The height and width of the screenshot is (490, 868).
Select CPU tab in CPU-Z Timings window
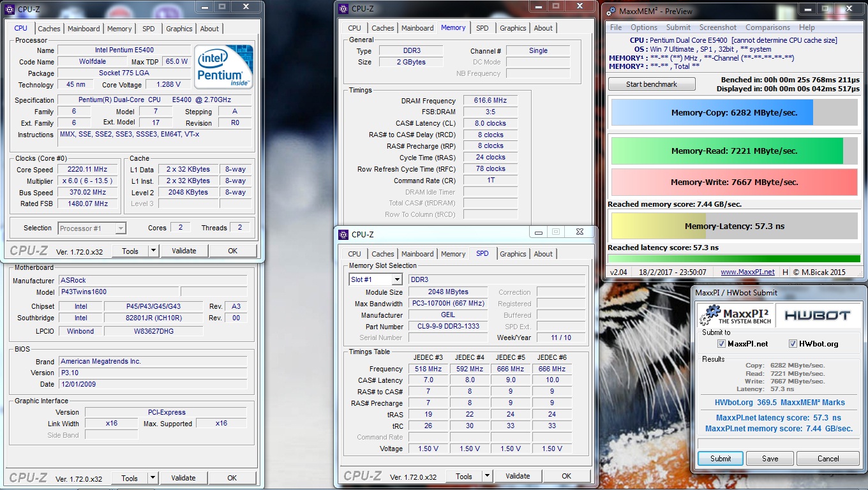(x=355, y=28)
